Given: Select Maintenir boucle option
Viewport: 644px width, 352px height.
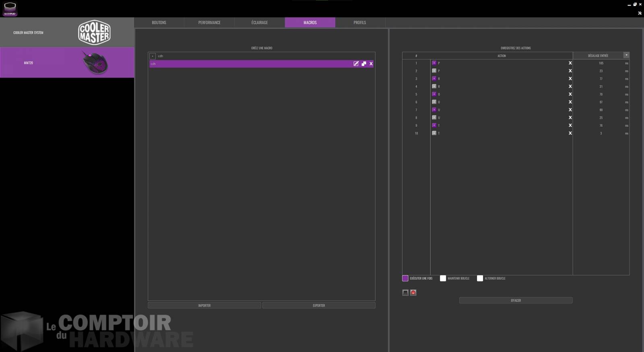Looking at the screenshot, I should [443, 278].
